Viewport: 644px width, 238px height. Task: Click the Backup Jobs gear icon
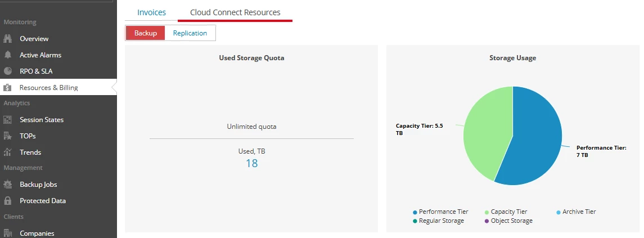8,185
